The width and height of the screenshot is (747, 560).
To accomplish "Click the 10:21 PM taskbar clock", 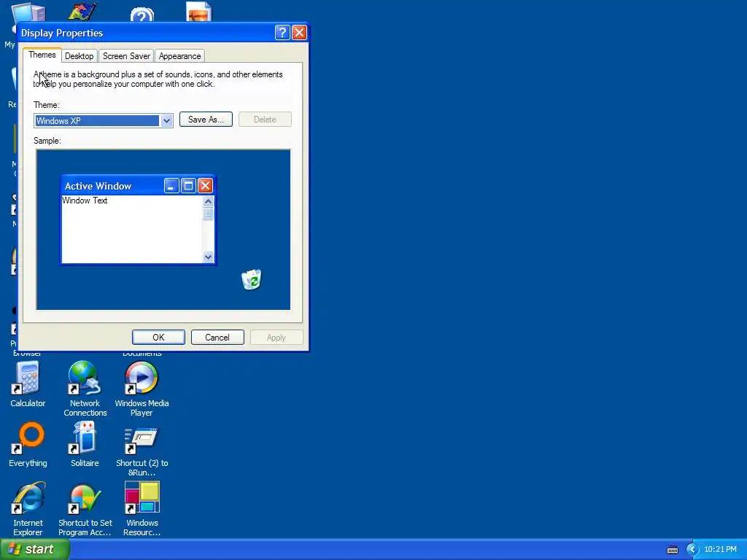I will 720,550.
